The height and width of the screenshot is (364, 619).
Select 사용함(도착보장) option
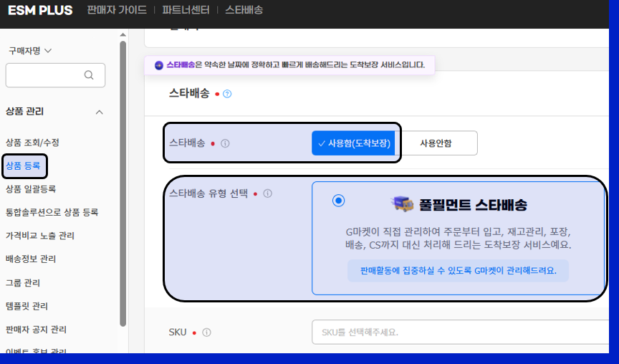click(353, 143)
